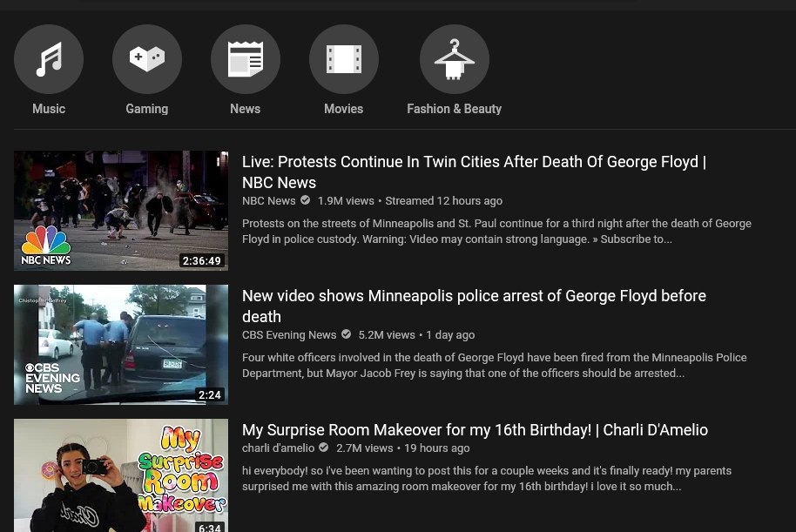This screenshot has height=532, width=796.
Task: Click 'Streamed 12 hours ago' text
Action: 443,200
